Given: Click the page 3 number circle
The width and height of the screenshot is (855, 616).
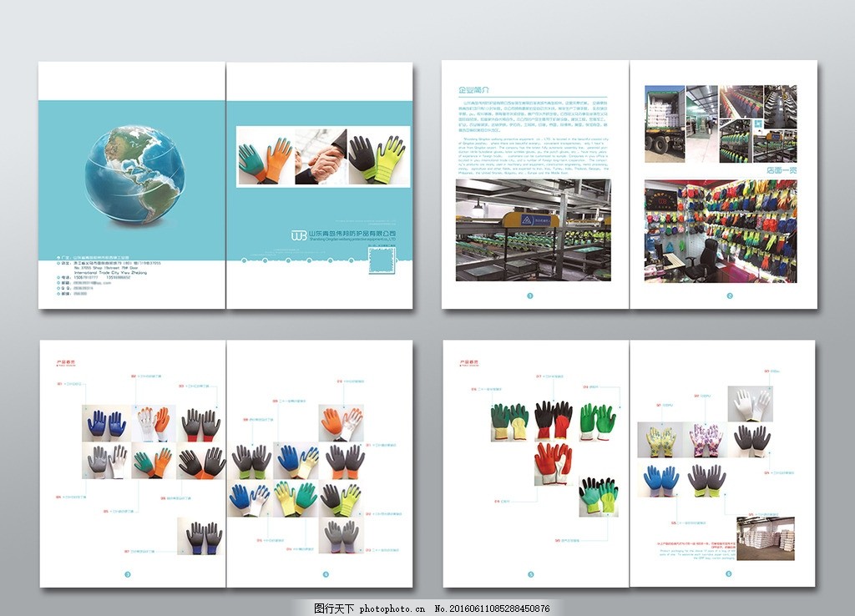Looking at the screenshot, I should click(127, 573).
